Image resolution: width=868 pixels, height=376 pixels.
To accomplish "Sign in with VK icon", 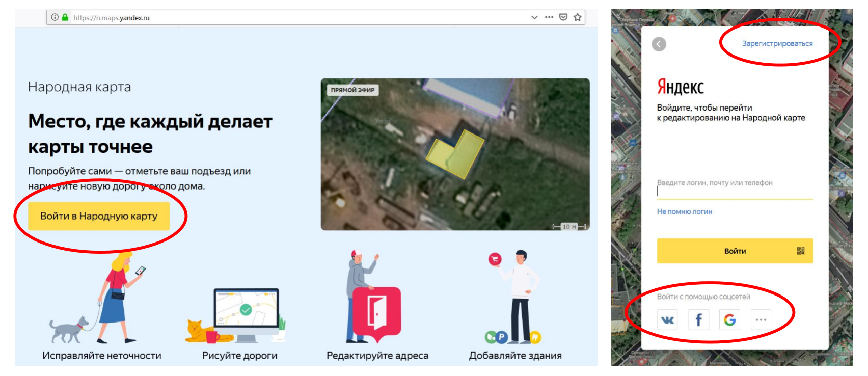I will (x=667, y=320).
